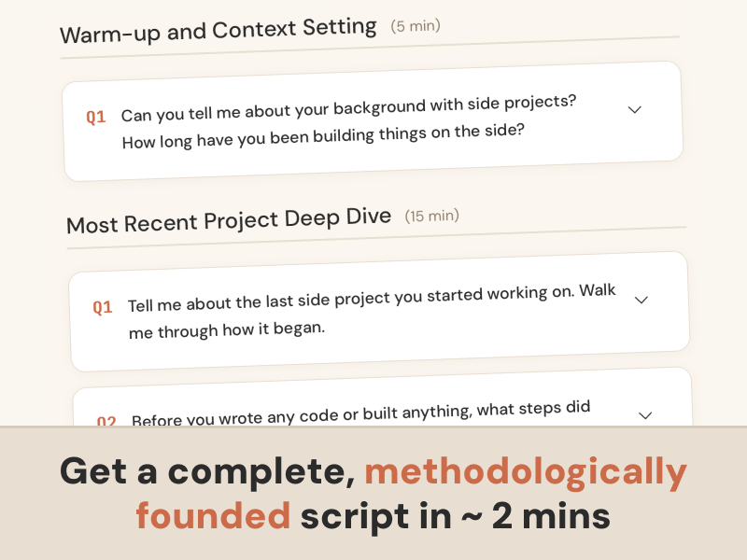747x560 pixels.
Task: Click the divider under Warm-up heading
Action: [x=370, y=48]
